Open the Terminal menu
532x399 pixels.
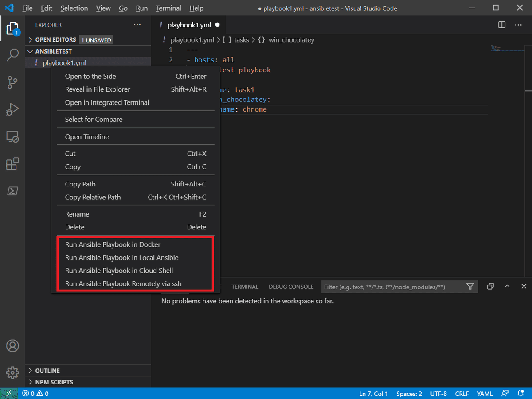168,8
